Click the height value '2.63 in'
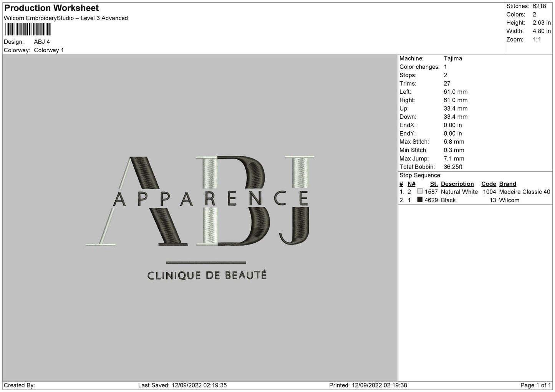555x392 pixels. [542, 23]
